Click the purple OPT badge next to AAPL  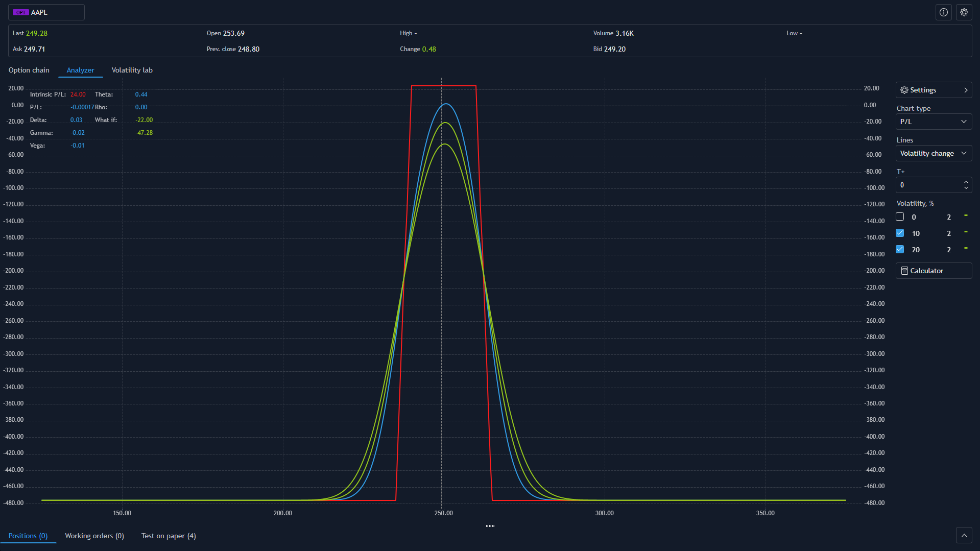click(x=21, y=12)
